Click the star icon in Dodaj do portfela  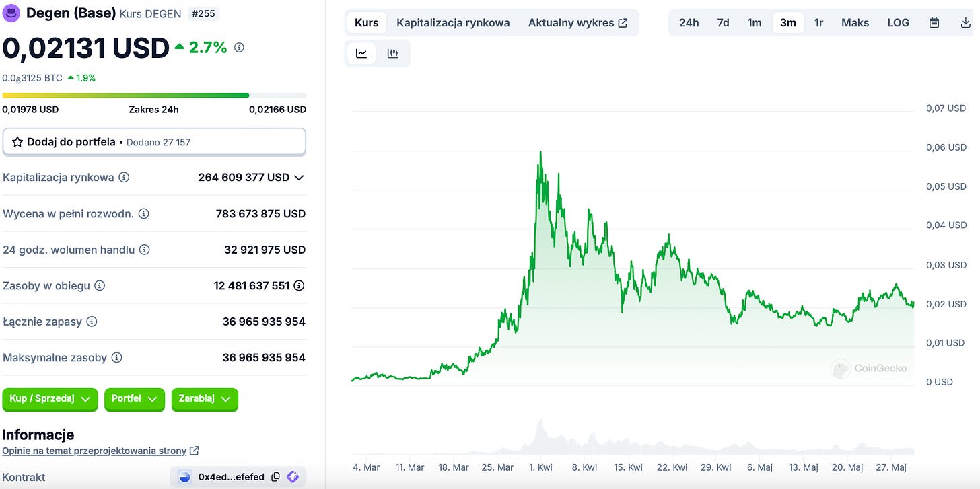[17, 142]
